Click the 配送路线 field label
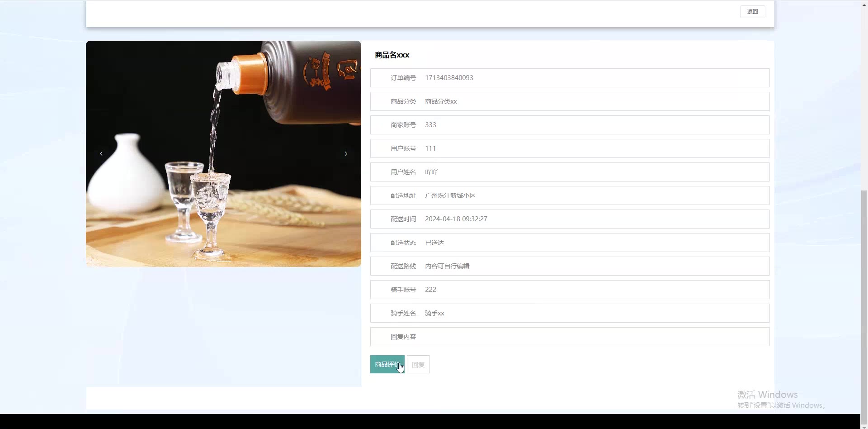This screenshot has width=868, height=429. click(403, 266)
